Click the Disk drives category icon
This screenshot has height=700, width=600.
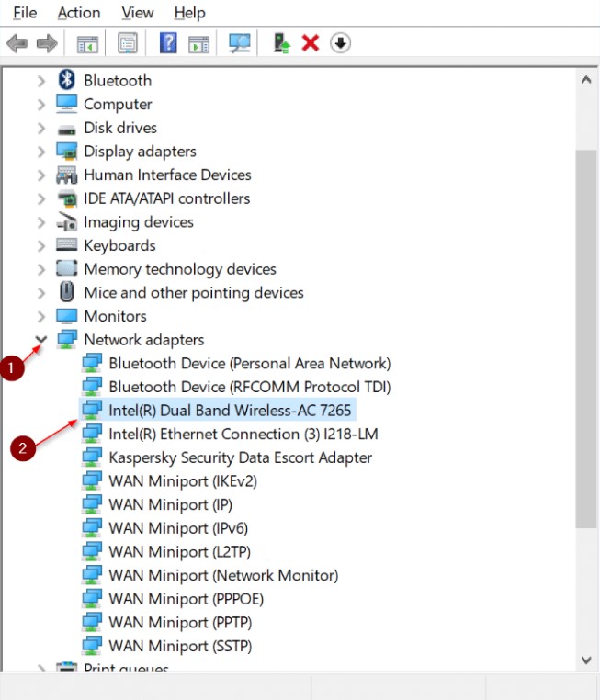[67, 130]
